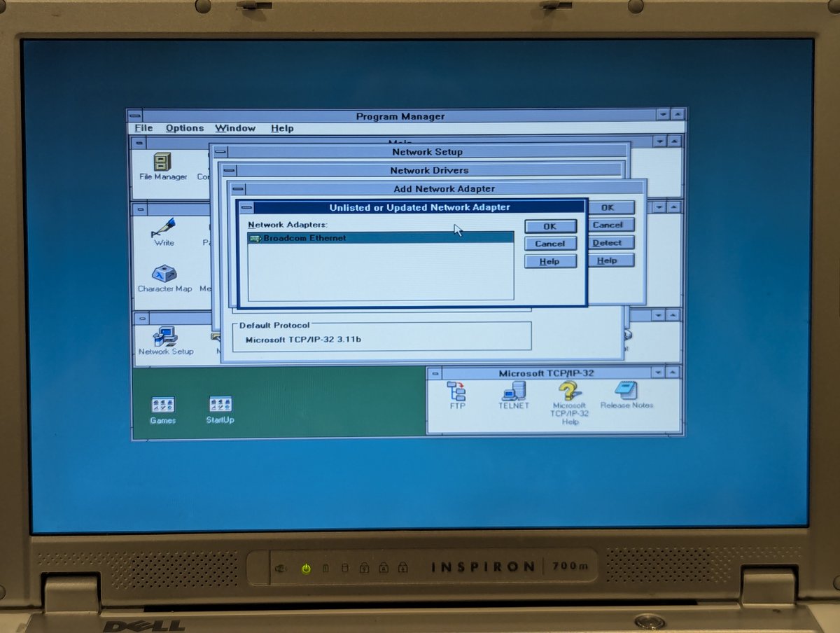The height and width of the screenshot is (633, 840).
Task: Cancel the Unlisted or Updated Network Adapter dialog
Action: point(550,244)
